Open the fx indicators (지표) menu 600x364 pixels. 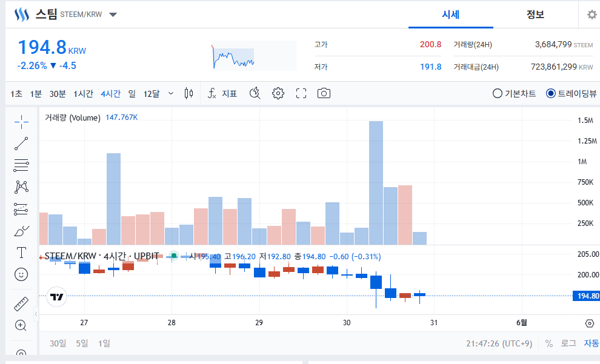[222, 93]
